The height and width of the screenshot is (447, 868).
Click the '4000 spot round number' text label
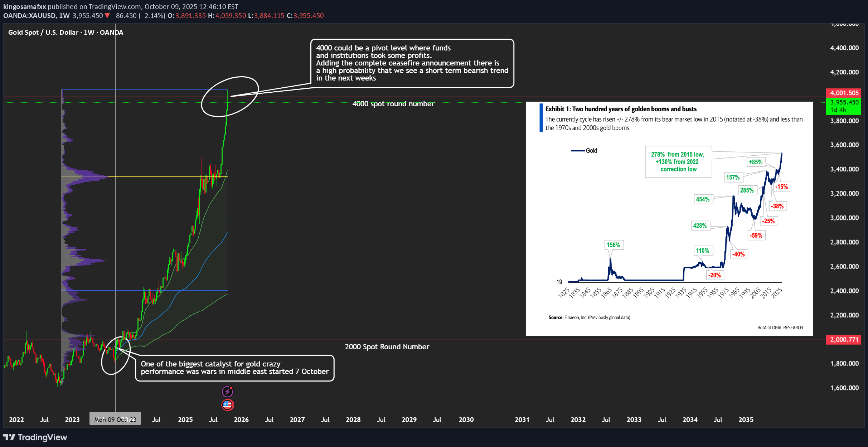(393, 104)
